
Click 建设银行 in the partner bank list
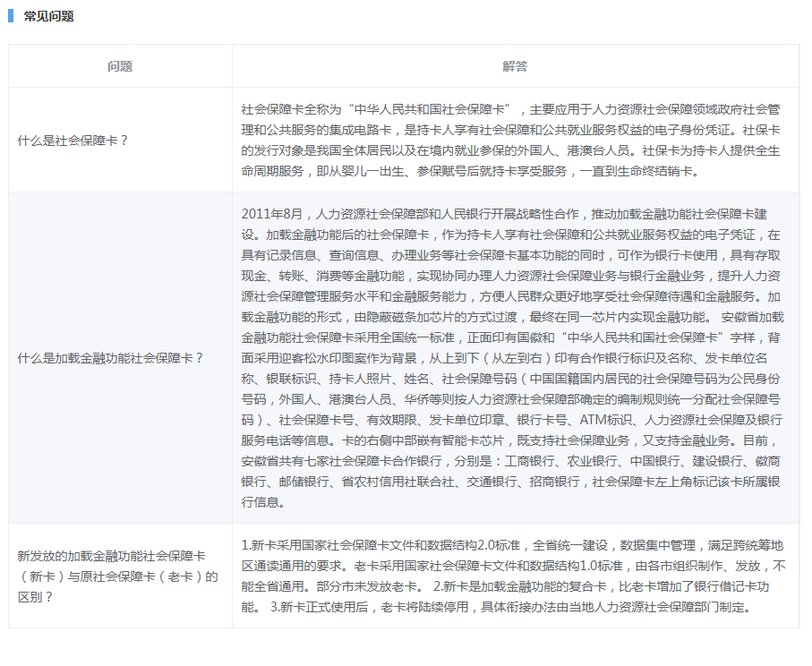(x=721, y=461)
